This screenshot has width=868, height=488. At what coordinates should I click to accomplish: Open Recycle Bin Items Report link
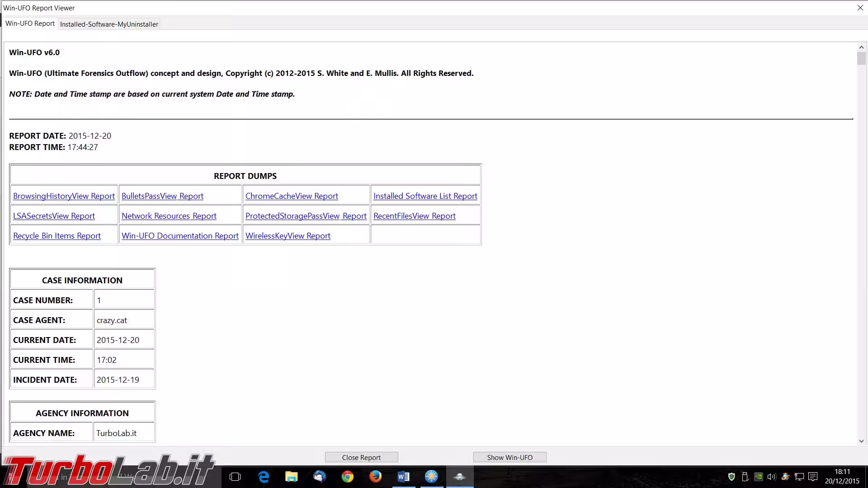(x=57, y=236)
